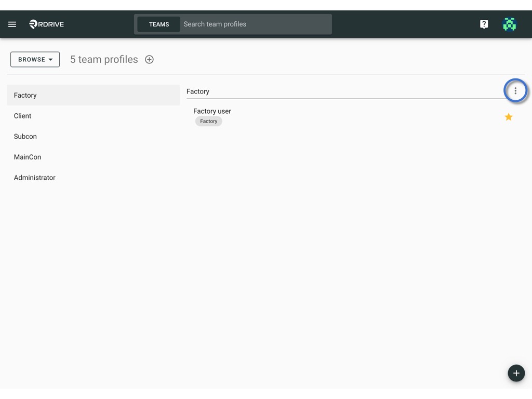Focus the Search team profiles field

pyautogui.click(x=256, y=24)
